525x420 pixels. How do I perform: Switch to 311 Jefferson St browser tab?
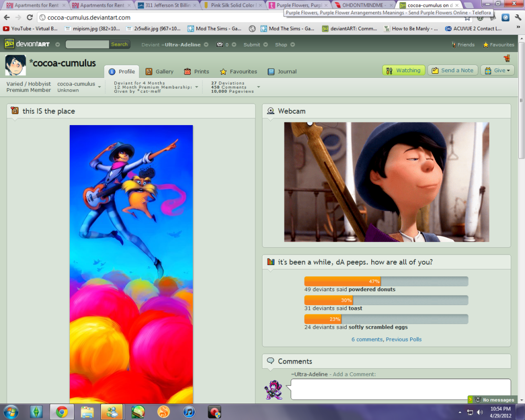click(168, 5)
